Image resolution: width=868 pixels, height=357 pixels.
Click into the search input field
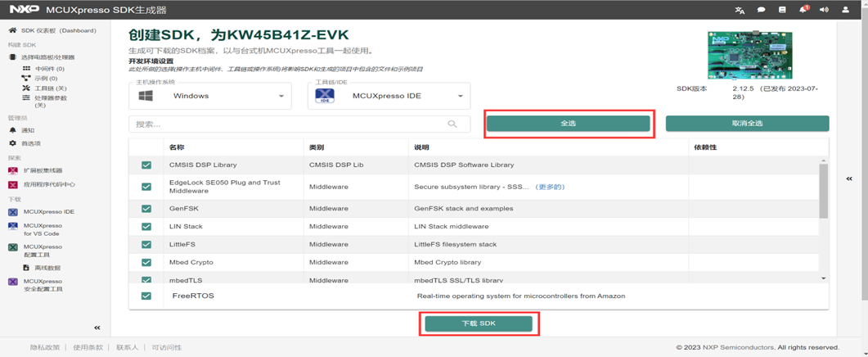(299, 124)
